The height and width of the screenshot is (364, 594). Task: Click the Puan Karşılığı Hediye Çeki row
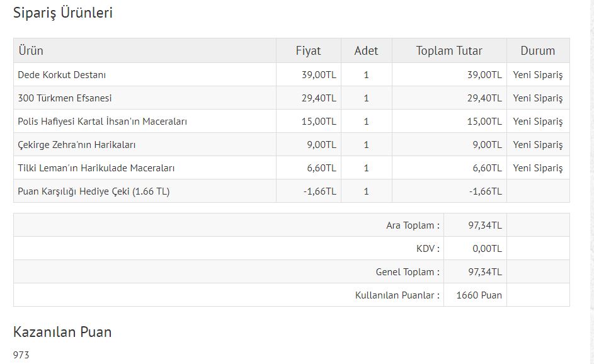coord(291,191)
